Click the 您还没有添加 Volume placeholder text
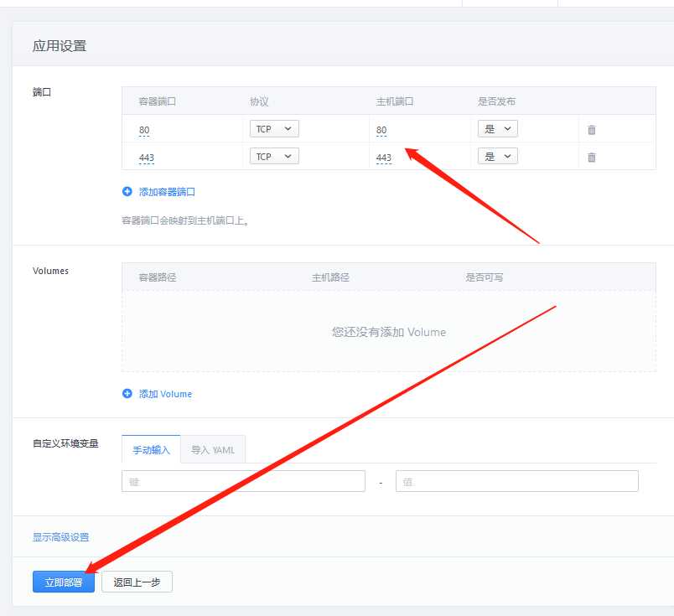Image resolution: width=674 pixels, height=616 pixels. click(389, 332)
